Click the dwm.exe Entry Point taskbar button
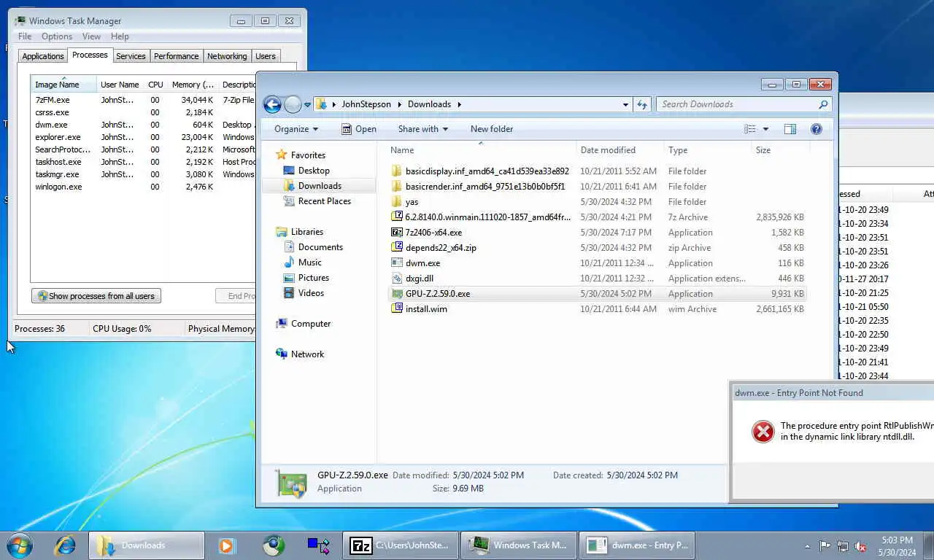Viewport: 934px width, 560px height. 638,545
